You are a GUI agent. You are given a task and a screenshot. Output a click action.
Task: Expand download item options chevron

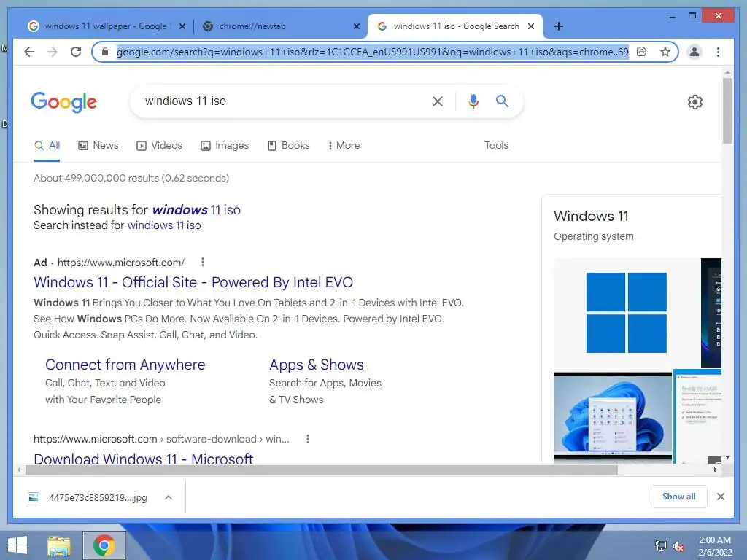pyautogui.click(x=169, y=497)
